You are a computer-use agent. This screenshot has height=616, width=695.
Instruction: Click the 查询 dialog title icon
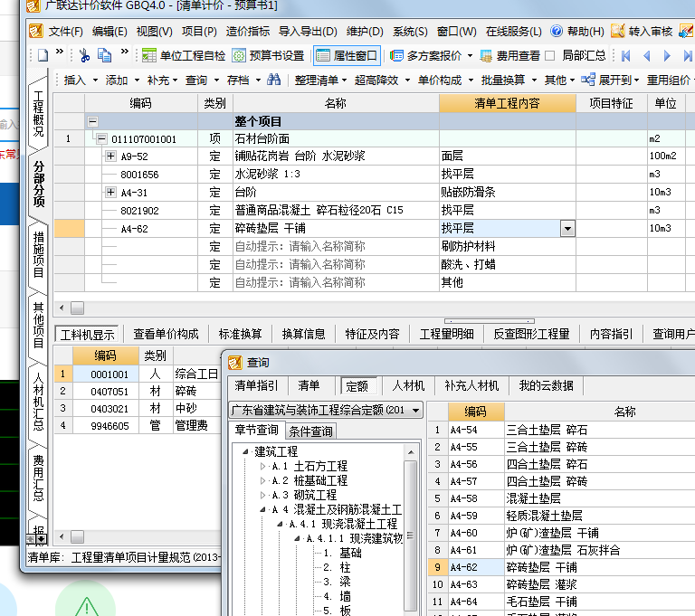[235, 363]
